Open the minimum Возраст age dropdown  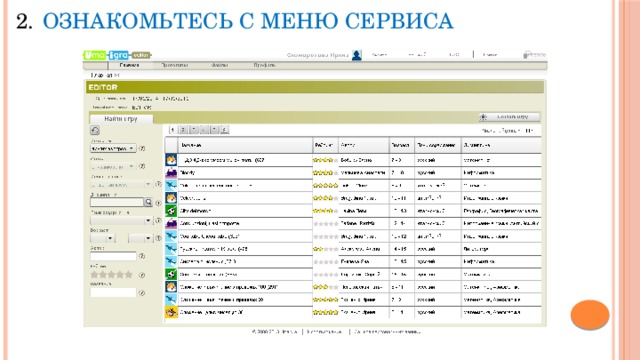pos(103,238)
